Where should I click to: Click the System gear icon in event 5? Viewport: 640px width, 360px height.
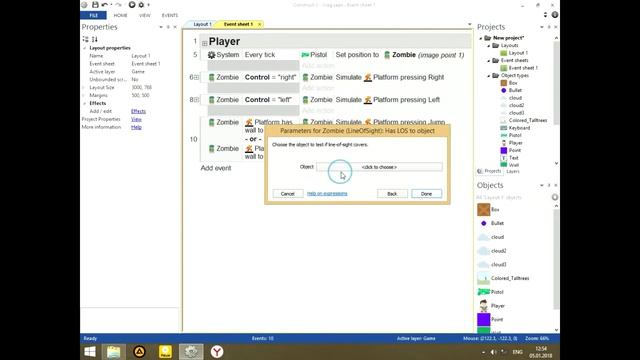(x=211, y=55)
